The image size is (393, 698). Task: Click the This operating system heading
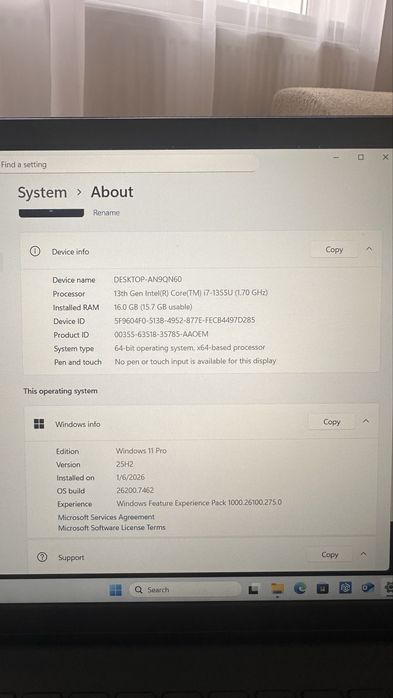point(61,391)
